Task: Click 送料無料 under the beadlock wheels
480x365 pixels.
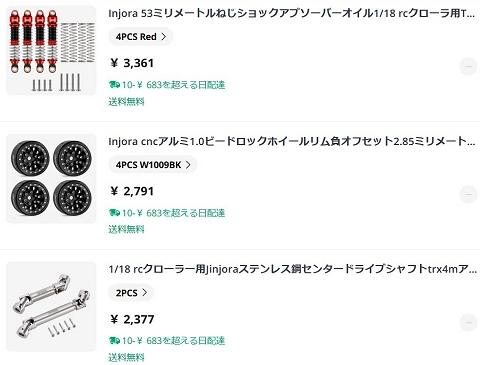Action: pos(126,229)
